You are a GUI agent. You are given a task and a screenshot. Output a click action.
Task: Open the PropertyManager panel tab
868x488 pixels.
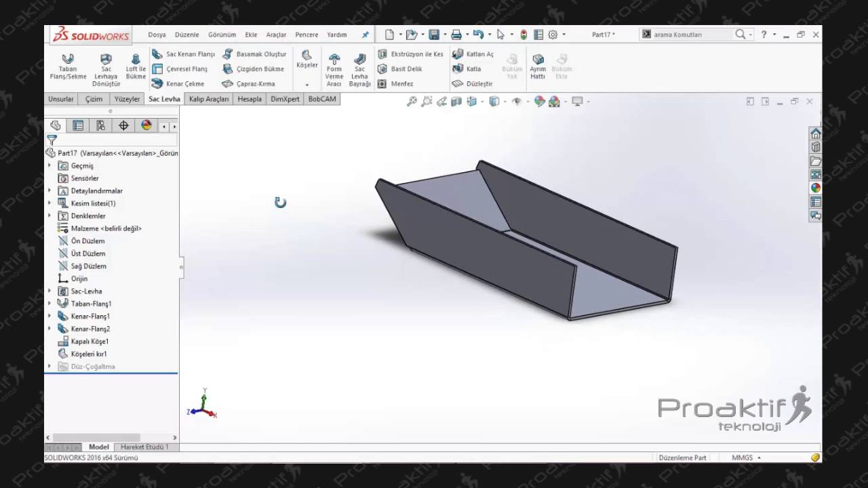[x=78, y=125]
